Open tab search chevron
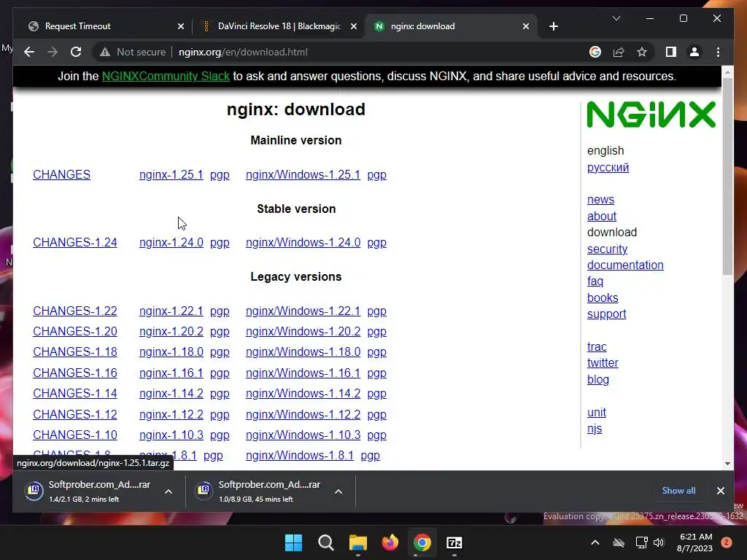This screenshot has width=747, height=560. point(616,18)
